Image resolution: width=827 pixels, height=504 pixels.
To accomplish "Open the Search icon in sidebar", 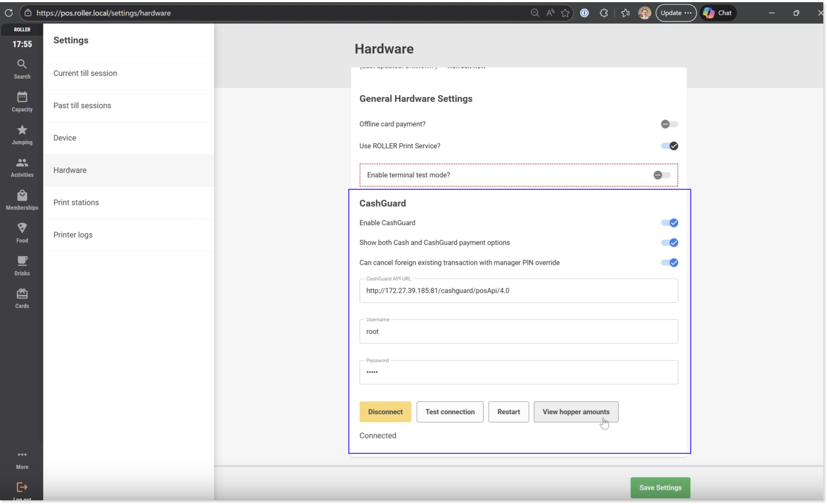I will point(22,69).
